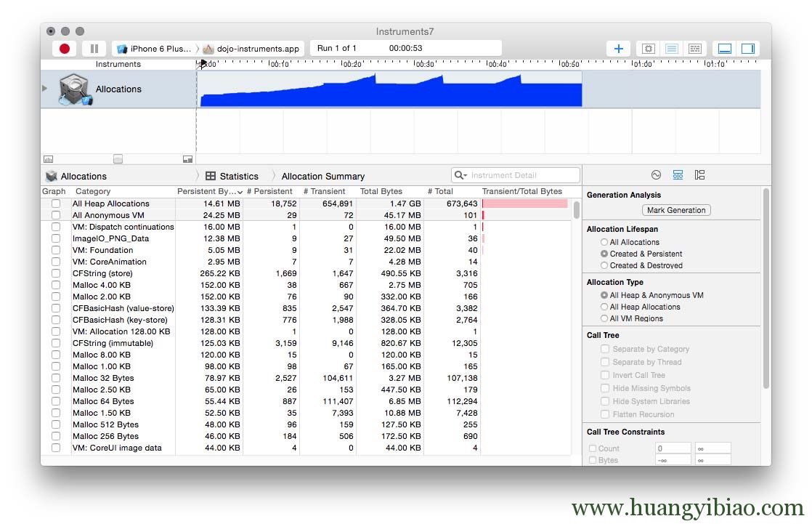This screenshot has height=524, width=812.
Task: Click the allocations table vertical scrollbar
Action: click(x=577, y=210)
